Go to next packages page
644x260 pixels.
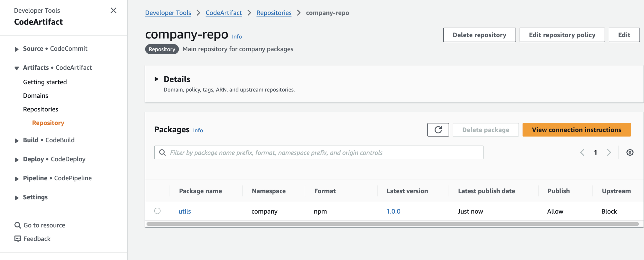609,152
